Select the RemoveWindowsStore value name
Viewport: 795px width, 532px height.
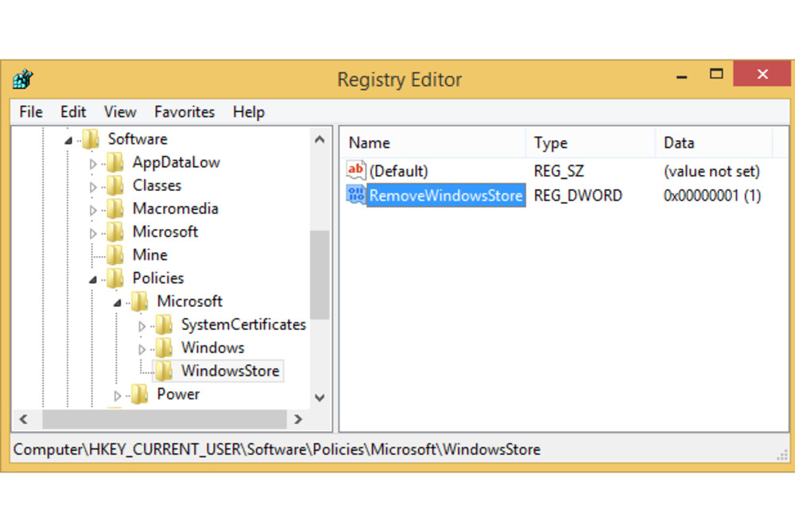coord(446,196)
